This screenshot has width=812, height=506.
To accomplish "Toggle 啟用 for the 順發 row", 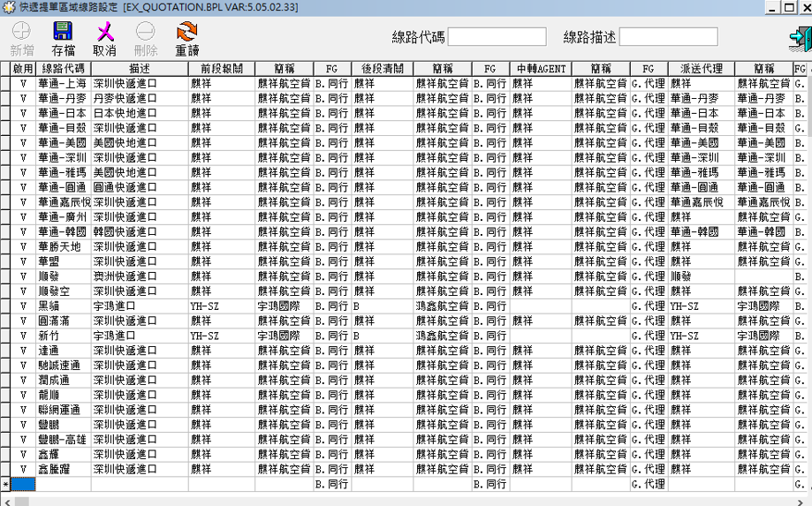I will [x=23, y=276].
